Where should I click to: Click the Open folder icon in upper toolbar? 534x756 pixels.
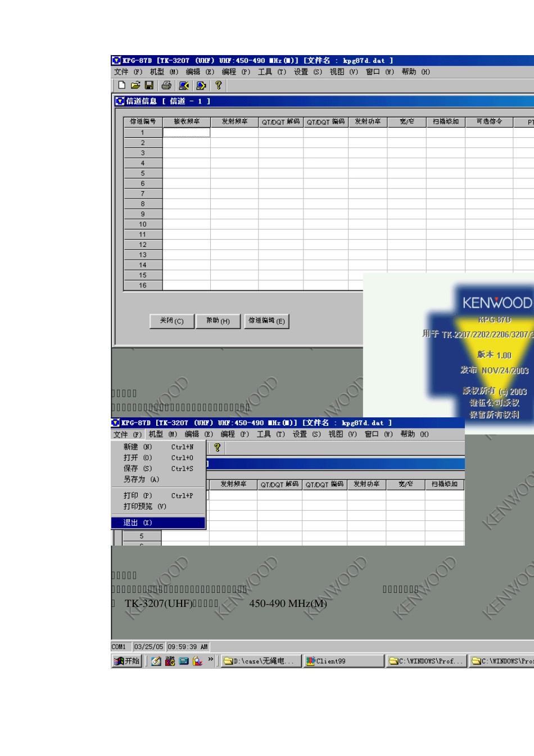(x=135, y=85)
